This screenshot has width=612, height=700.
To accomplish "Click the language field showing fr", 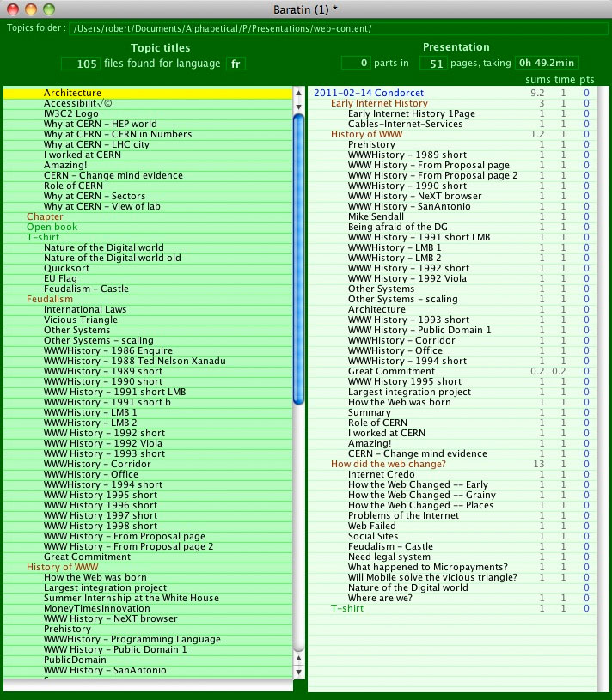I will pos(236,64).
